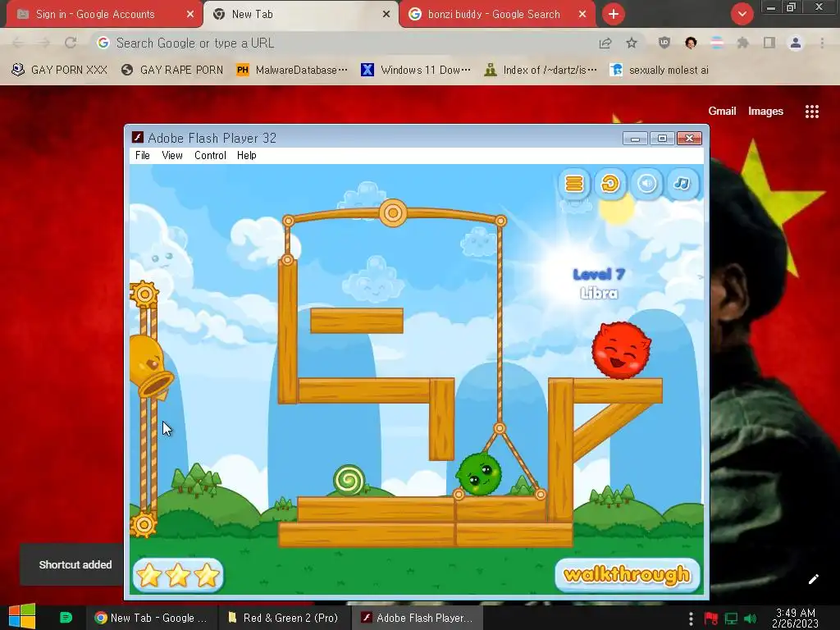The height and width of the screenshot is (630, 840).
Task: Customize Chrome with pencil icon
Action: tap(813, 579)
